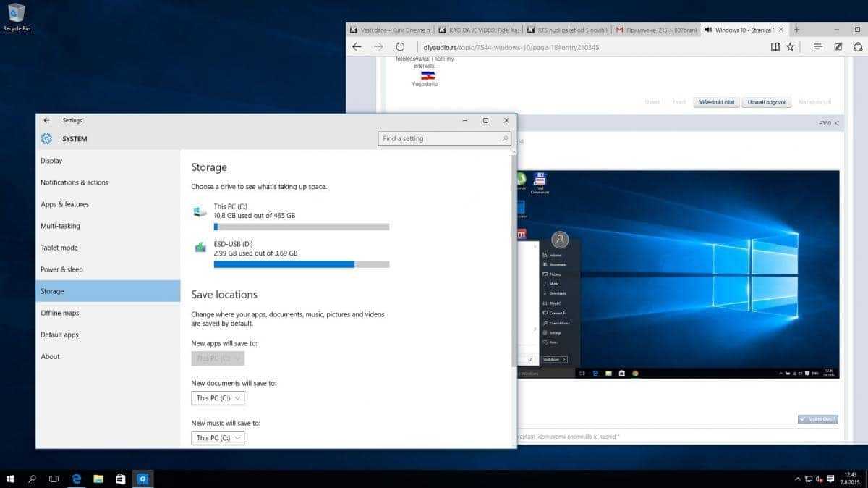Launch Edge from the taskbar
Image resolution: width=868 pixels, height=488 pixels.
tap(77, 479)
